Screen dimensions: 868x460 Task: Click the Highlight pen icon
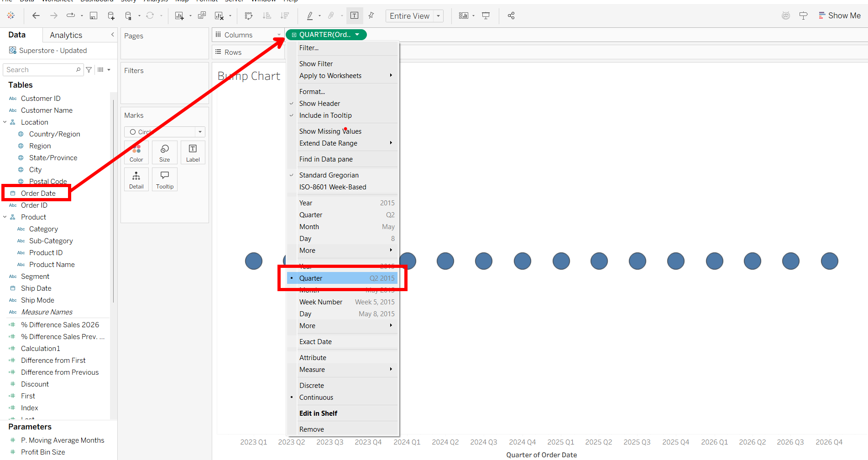pos(310,16)
